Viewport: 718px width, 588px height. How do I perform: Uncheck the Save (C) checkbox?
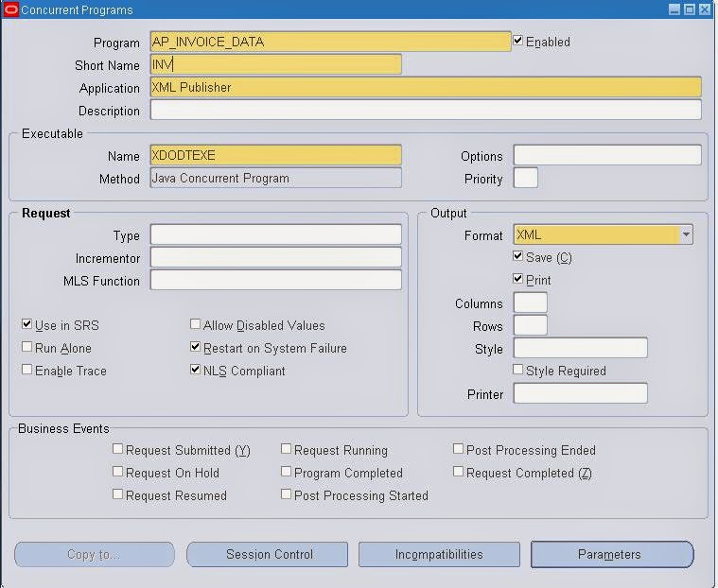(x=517, y=256)
